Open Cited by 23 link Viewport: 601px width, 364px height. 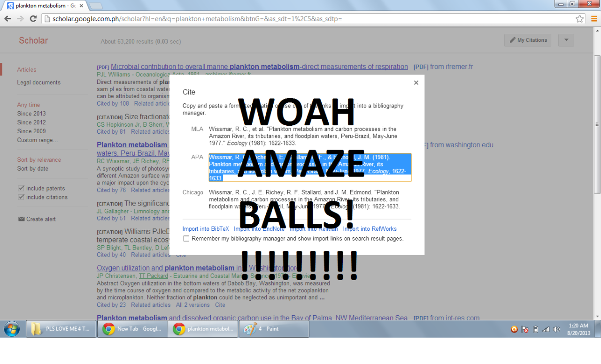pos(111,305)
